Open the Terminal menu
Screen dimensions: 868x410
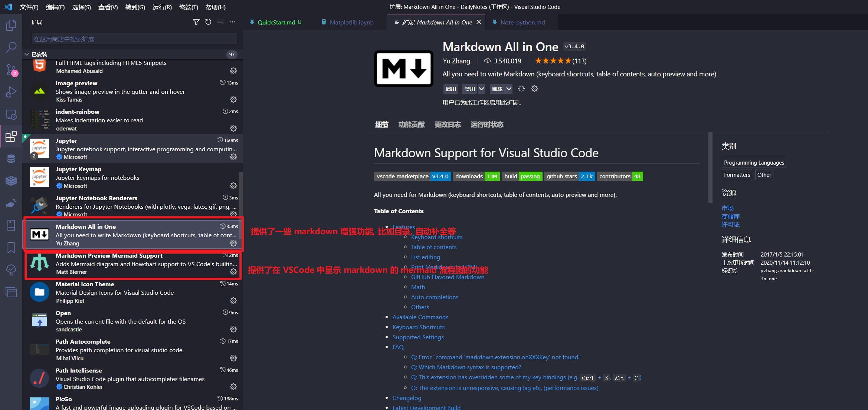[189, 7]
